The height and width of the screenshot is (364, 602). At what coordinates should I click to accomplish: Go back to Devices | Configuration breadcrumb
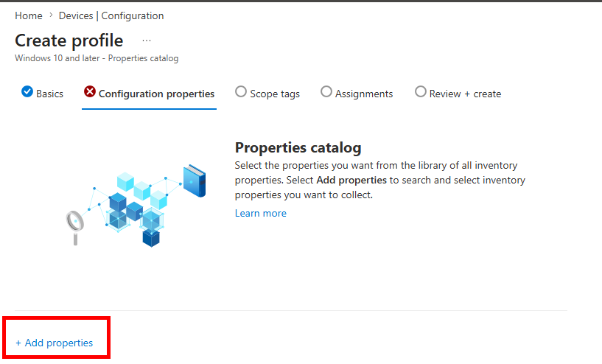pyautogui.click(x=111, y=15)
